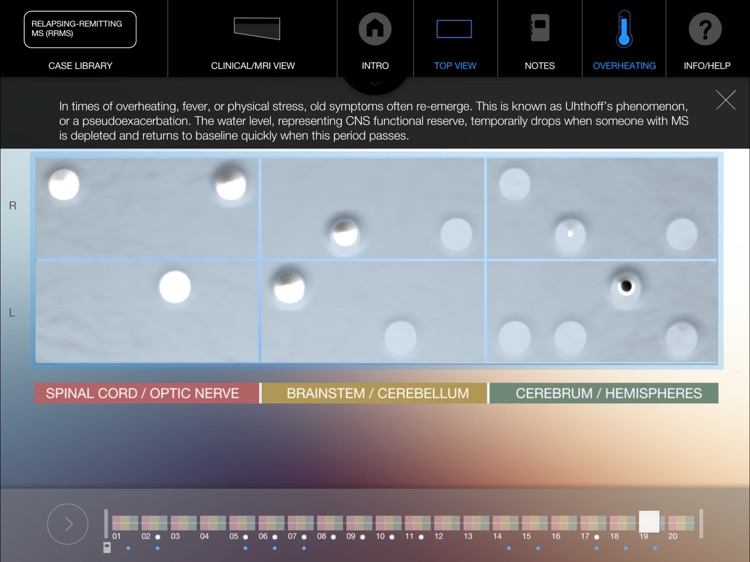Jump to timeline year 06
Image resolution: width=750 pixels, height=562 pixels.
pos(271,523)
